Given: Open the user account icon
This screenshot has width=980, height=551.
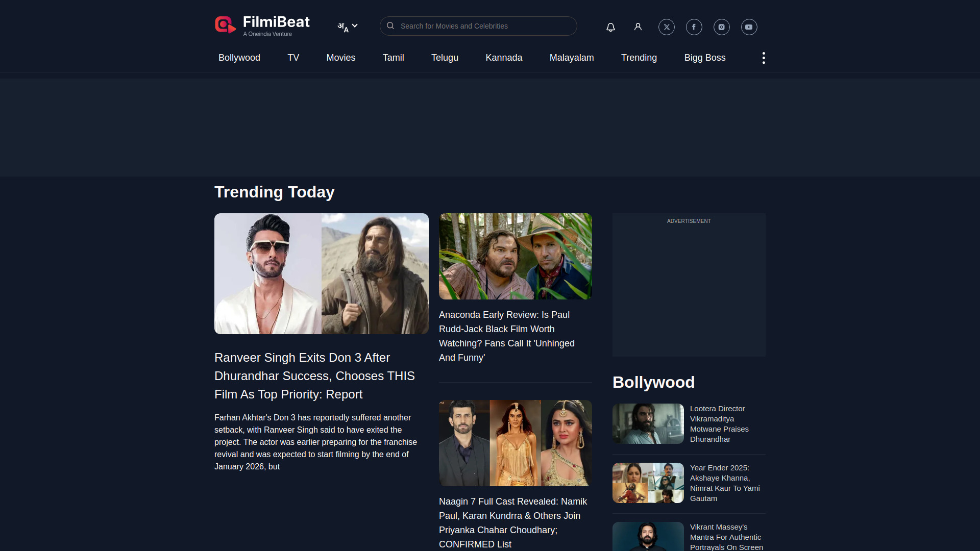Looking at the screenshot, I should (638, 27).
